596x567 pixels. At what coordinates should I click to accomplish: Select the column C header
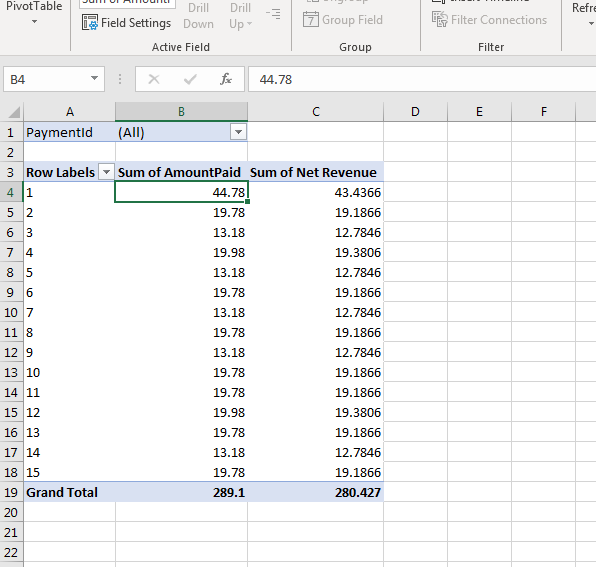(315, 112)
